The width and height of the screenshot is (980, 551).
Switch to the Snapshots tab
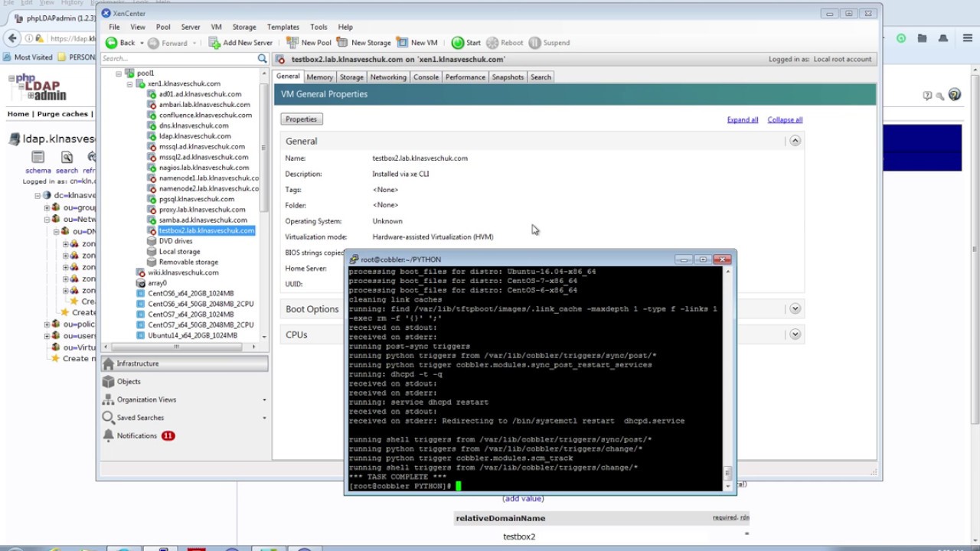pos(508,77)
